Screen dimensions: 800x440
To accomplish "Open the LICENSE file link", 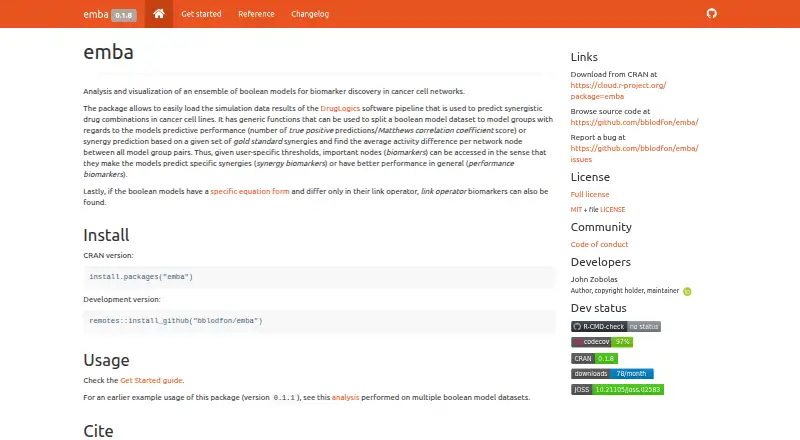I will tap(612, 209).
